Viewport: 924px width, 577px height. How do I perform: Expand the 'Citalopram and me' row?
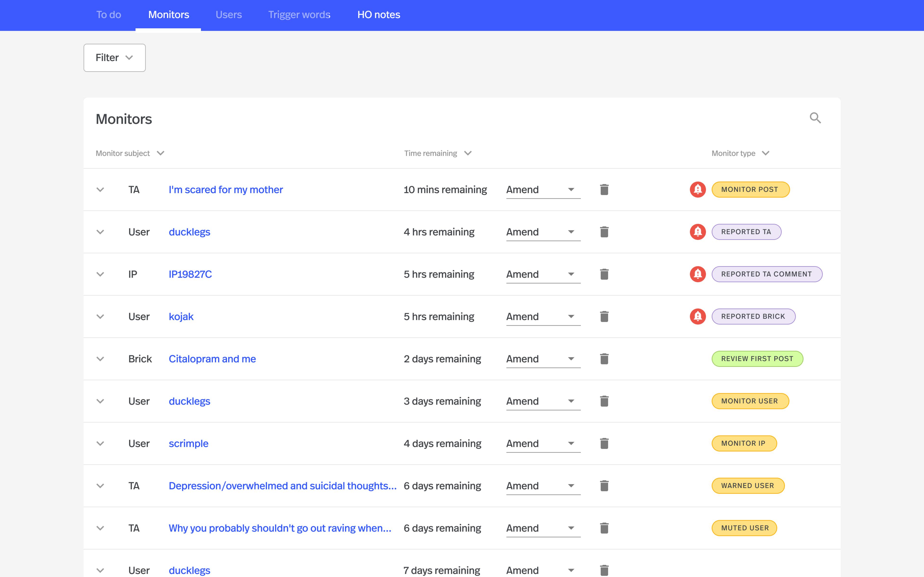100,359
